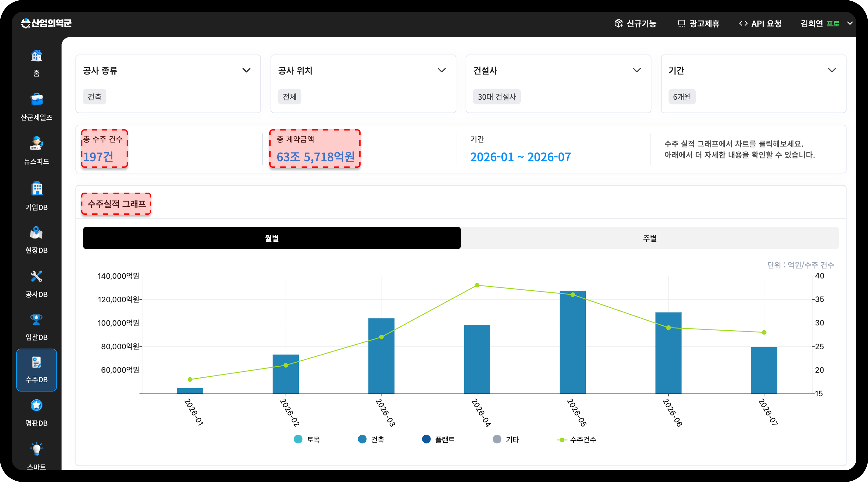Click the 2026-03 bar in chart
The image size is (868, 482).
pyautogui.click(x=381, y=356)
